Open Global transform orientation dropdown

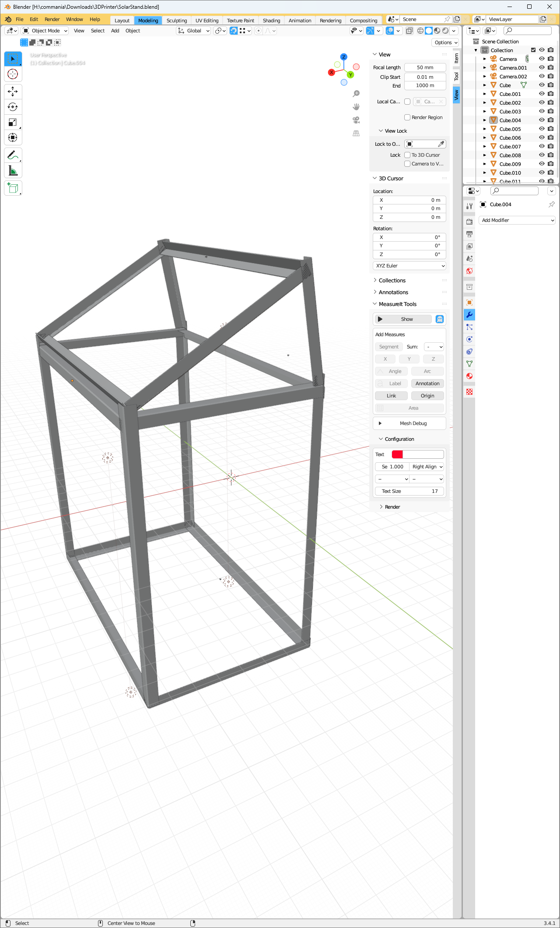click(x=193, y=31)
